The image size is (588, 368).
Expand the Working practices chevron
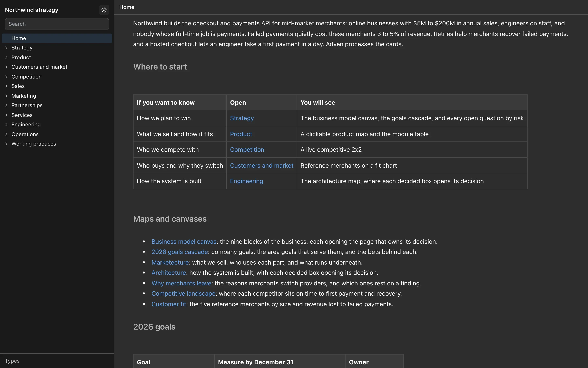[x=6, y=144]
